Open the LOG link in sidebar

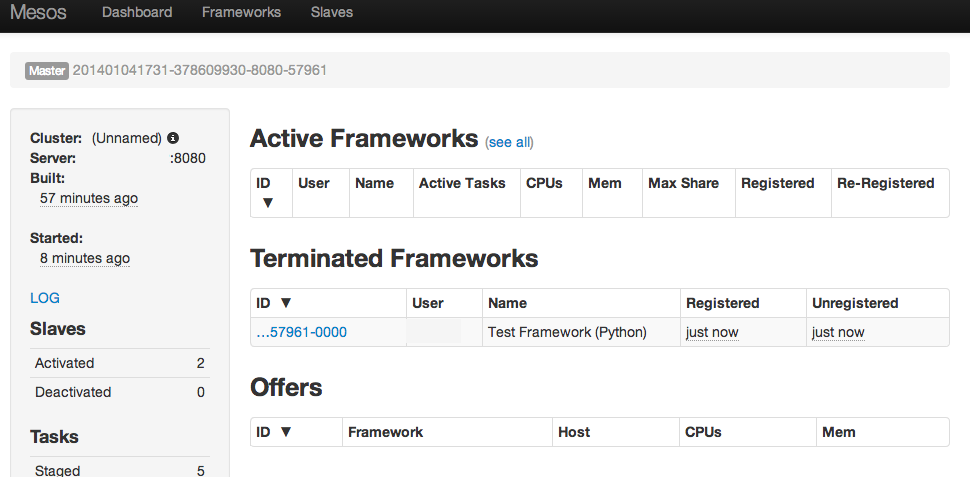click(45, 298)
